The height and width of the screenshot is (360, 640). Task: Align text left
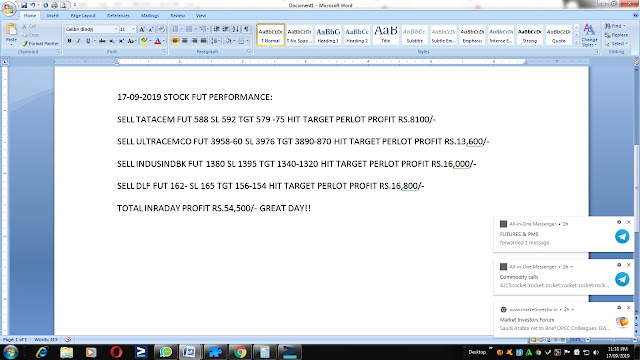point(175,41)
